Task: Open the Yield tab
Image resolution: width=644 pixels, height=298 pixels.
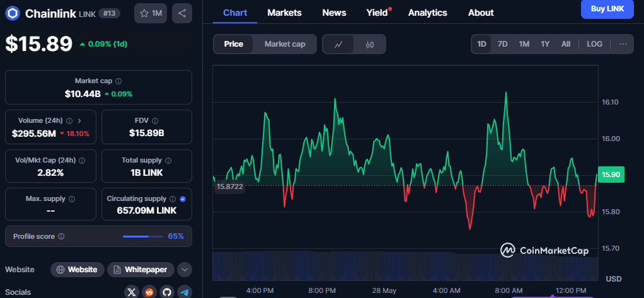Action: 377,13
